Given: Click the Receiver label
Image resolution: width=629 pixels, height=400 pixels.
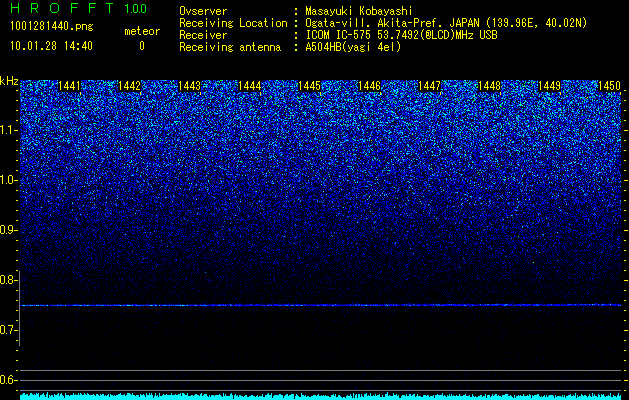Looking at the screenshot, I should pyautogui.click(x=203, y=35).
